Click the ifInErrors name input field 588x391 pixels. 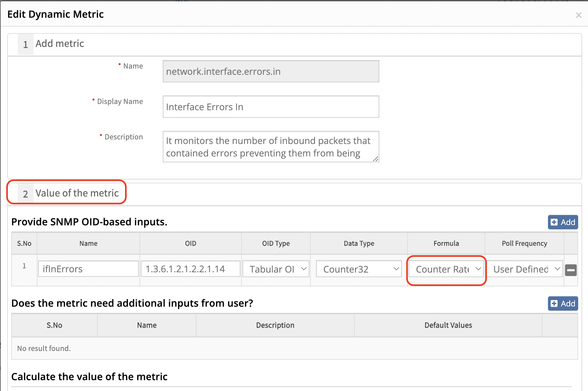coord(88,269)
